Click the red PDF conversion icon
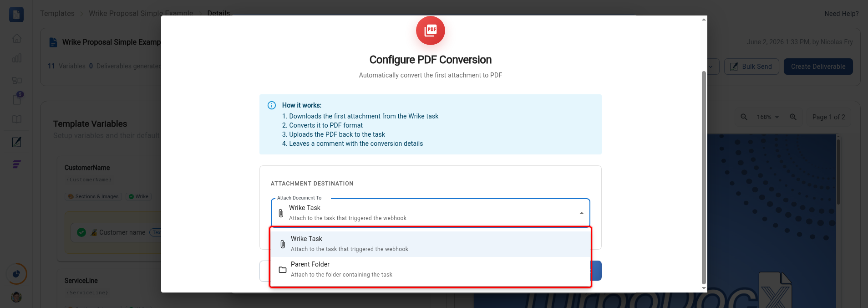 (430, 31)
